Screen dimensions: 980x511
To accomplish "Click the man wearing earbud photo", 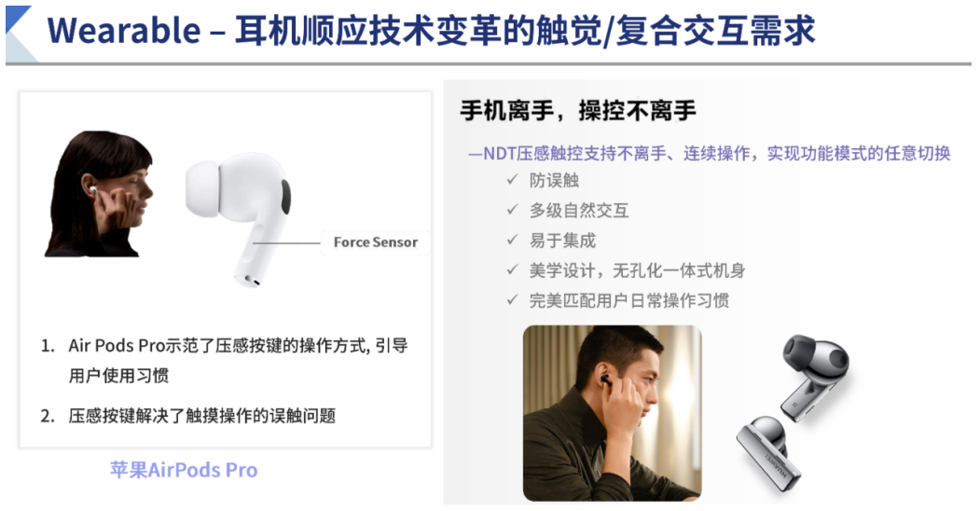I will pyautogui.click(x=612, y=413).
